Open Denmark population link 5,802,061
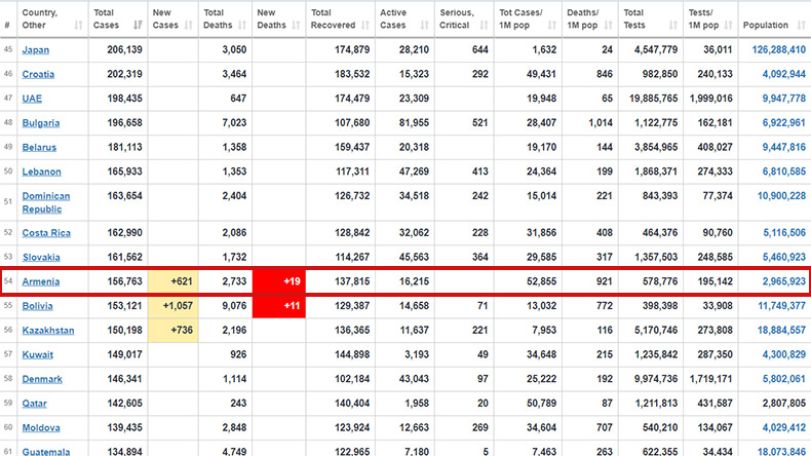Screen dimensions: 811x456 point(784,378)
